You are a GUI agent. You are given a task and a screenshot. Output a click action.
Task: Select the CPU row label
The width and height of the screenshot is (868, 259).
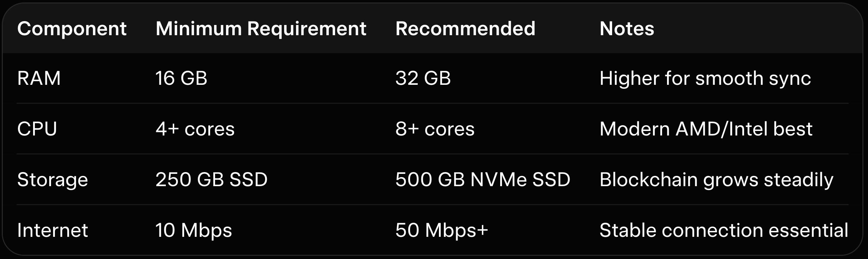(37, 129)
